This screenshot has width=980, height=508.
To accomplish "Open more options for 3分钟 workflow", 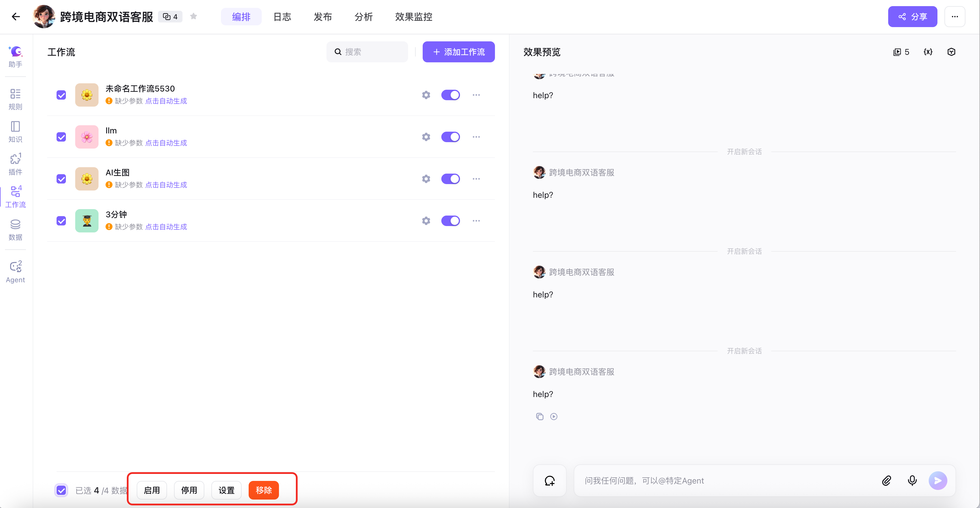I will tap(476, 221).
